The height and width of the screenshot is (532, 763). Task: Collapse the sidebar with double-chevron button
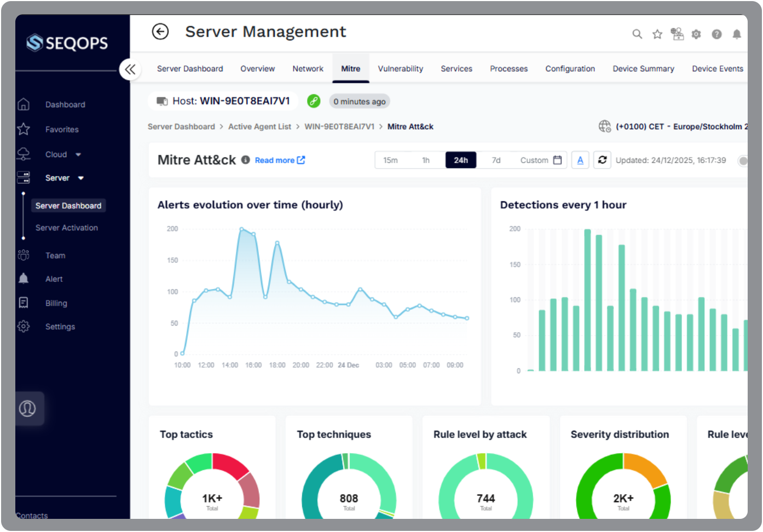click(x=130, y=69)
